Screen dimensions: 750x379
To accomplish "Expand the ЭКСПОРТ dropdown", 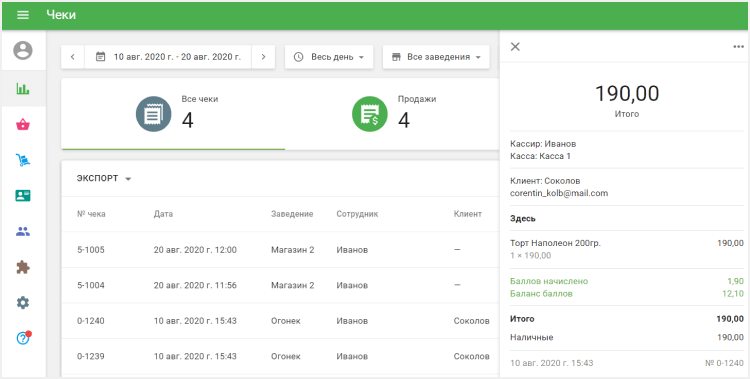I will tap(103, 178).
